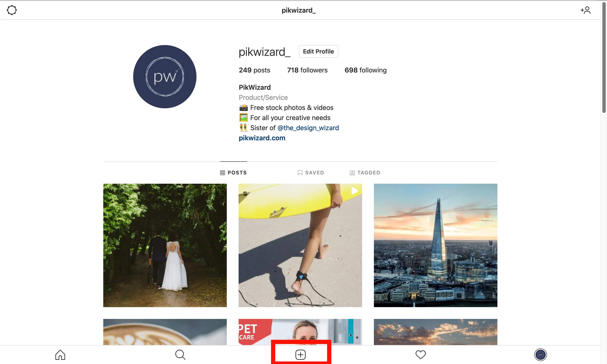Click the Search icon in navigation bar

pos(180,355)
